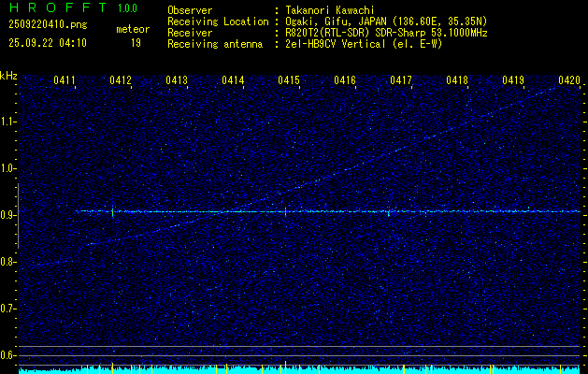Image resolution: width=588 pixels, height=374 pixels.
Task: Click the meteor count value 19
Action: click(x=136, y=42)
